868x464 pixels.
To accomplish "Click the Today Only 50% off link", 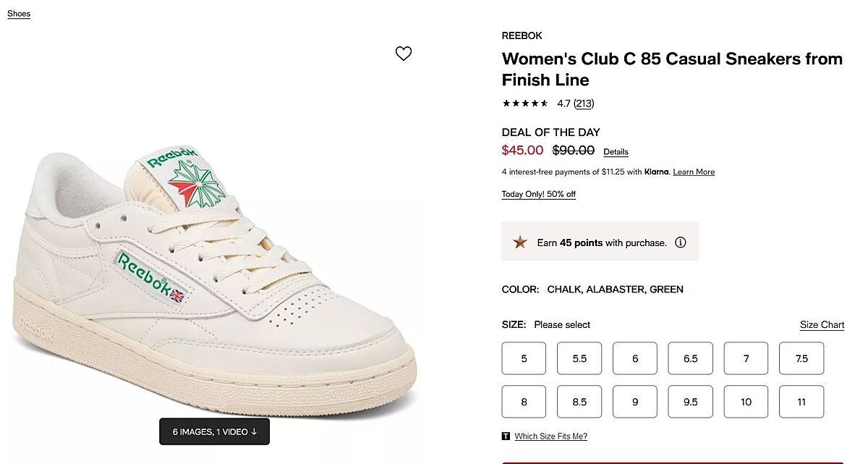I will click(539, 194).
